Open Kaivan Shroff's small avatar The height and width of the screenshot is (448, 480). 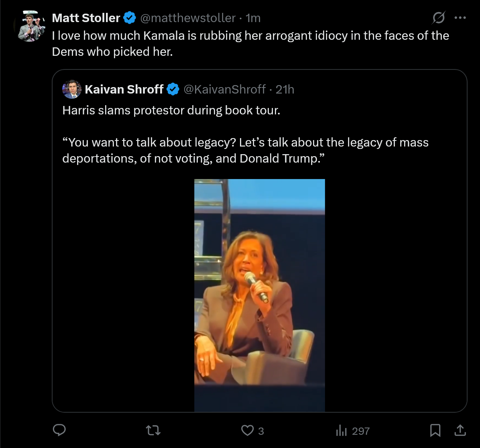click(x=72, y=89)
